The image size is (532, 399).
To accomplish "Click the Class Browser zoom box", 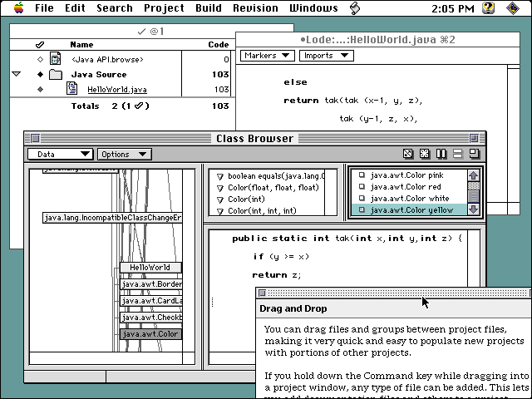I will pos(475,138).
